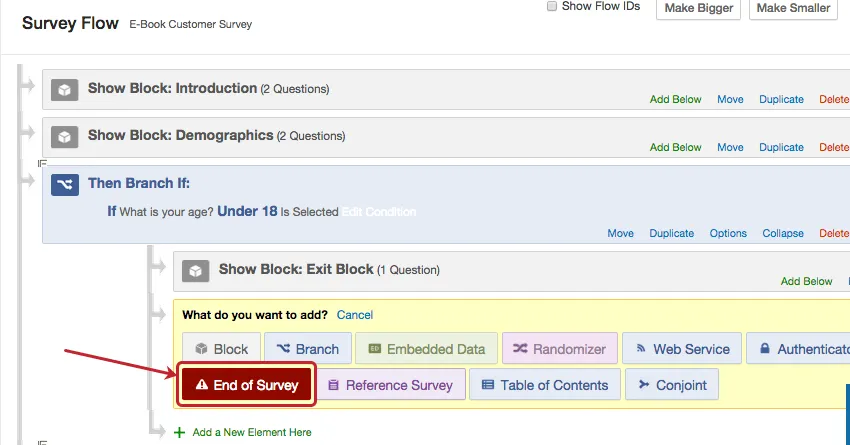Collapse the Branch element

point(783,233)
